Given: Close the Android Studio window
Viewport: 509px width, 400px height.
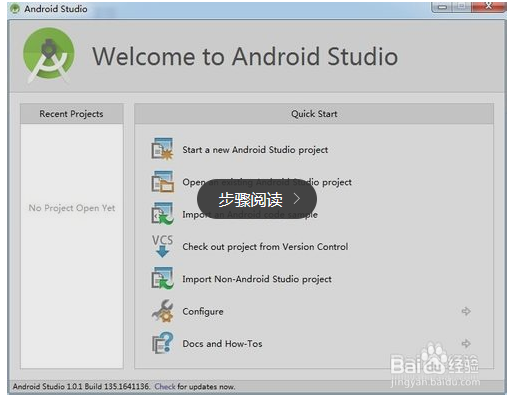Looking at the screenshot, I should click(x=489, y=6).
